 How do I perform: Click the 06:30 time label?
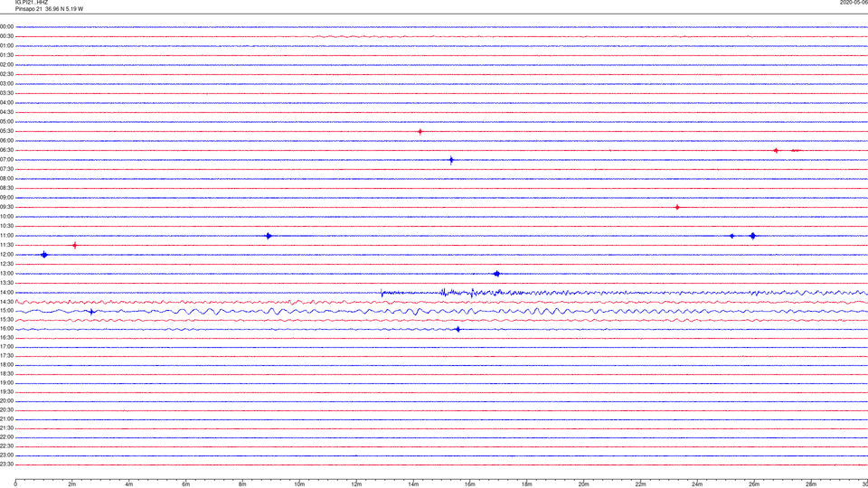click(x=6, y=151)
